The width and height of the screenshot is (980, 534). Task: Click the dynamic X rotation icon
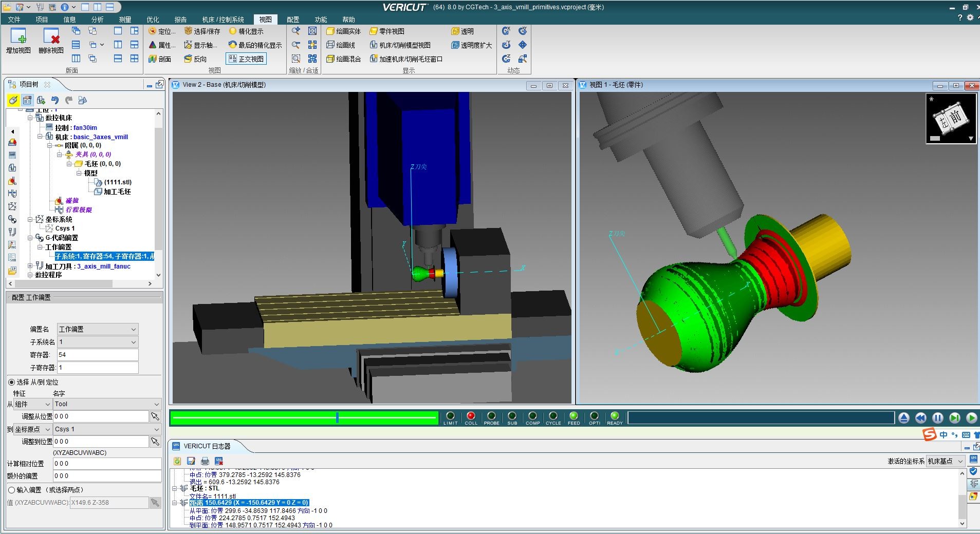pos(506,31)
